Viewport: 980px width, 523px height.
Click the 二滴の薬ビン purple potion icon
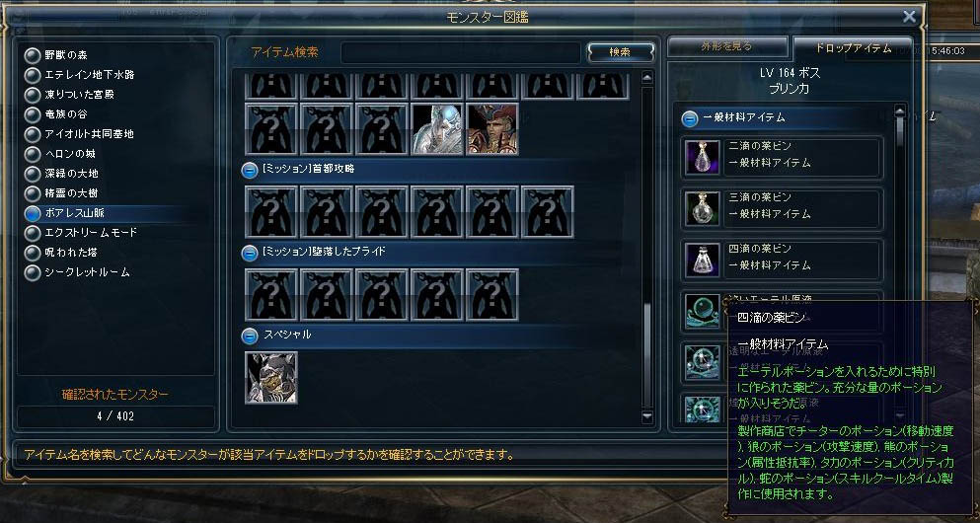click(703, 158)
